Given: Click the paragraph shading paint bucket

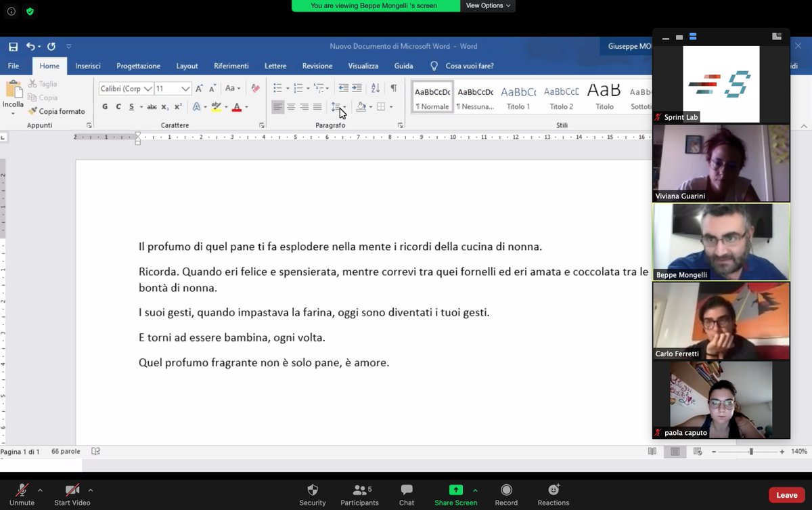Looking at the screenshot, I should point(361,107).
